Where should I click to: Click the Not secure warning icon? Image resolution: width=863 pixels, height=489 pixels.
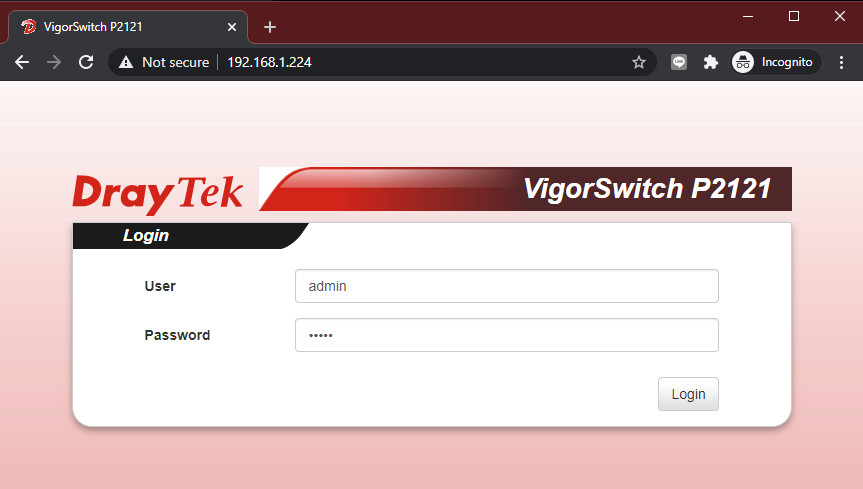point(126,62)
